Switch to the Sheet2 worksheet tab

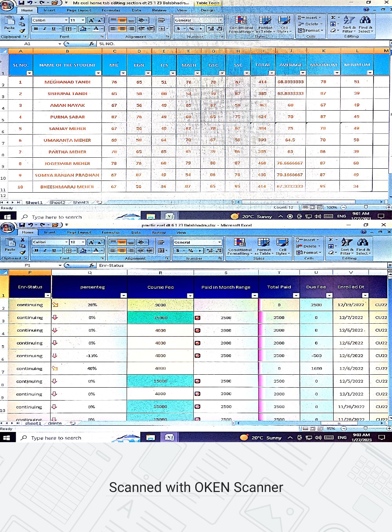57,202
